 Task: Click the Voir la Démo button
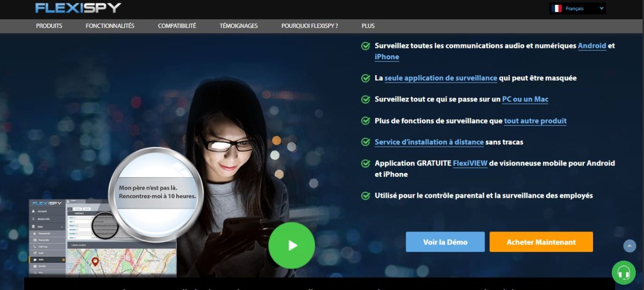(x=445, y=242)
